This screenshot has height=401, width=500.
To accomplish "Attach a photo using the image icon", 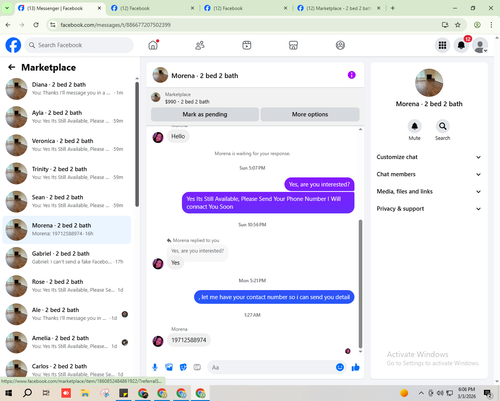I will [169, 367].
